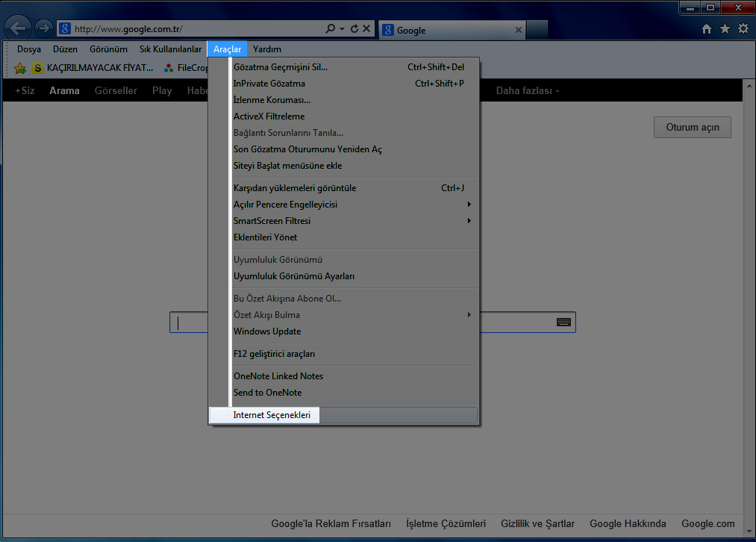Viewport: 756px width, 542px height.
Task: Select OneNote Linked Notes
Action: coord(344,376)
